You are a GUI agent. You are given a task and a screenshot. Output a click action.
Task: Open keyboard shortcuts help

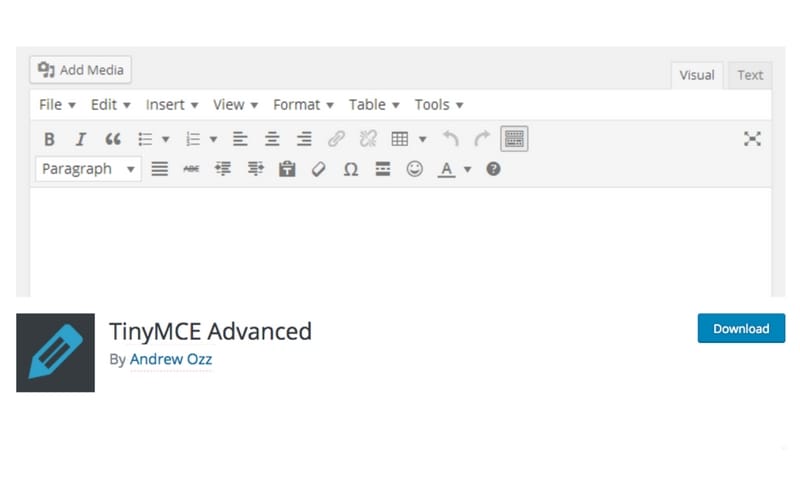[x=493, y=169]
